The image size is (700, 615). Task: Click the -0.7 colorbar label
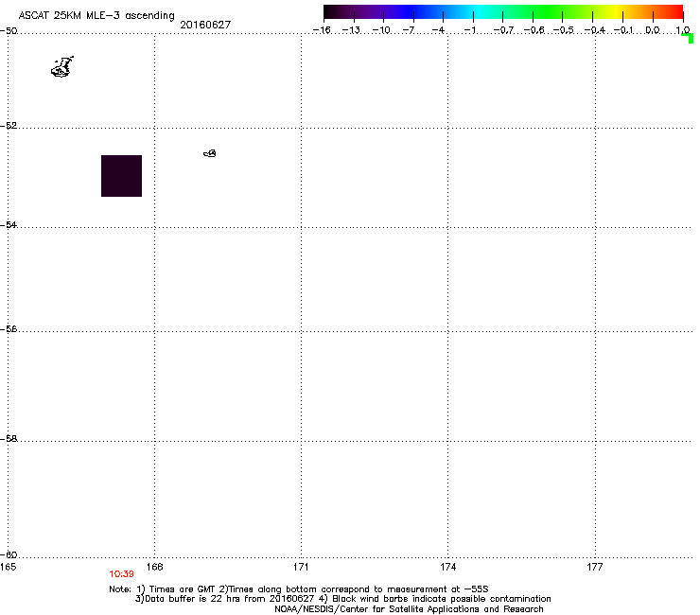503,30
